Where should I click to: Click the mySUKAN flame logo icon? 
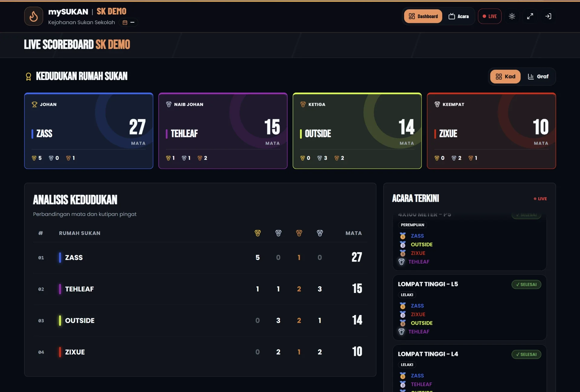point(34,16)
